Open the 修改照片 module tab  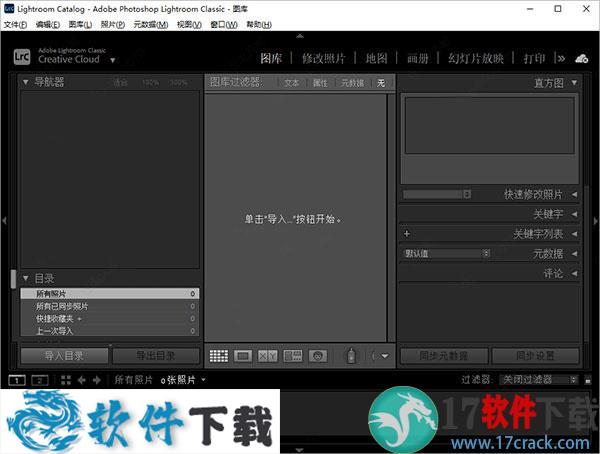[326, 58]
